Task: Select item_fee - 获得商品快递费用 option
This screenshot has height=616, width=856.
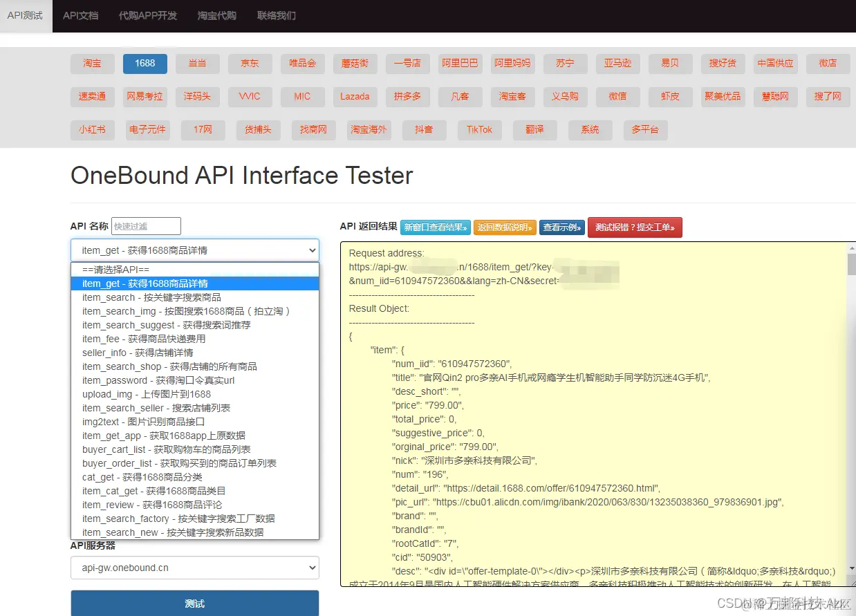Action: 195,339
